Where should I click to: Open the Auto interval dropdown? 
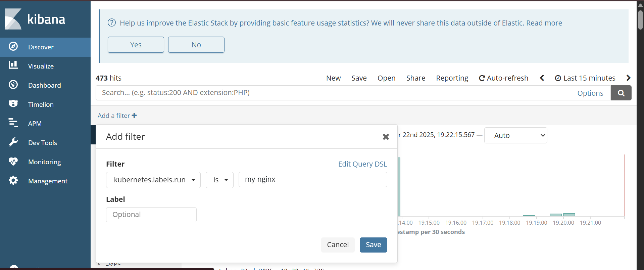click(x=515, y=135)
